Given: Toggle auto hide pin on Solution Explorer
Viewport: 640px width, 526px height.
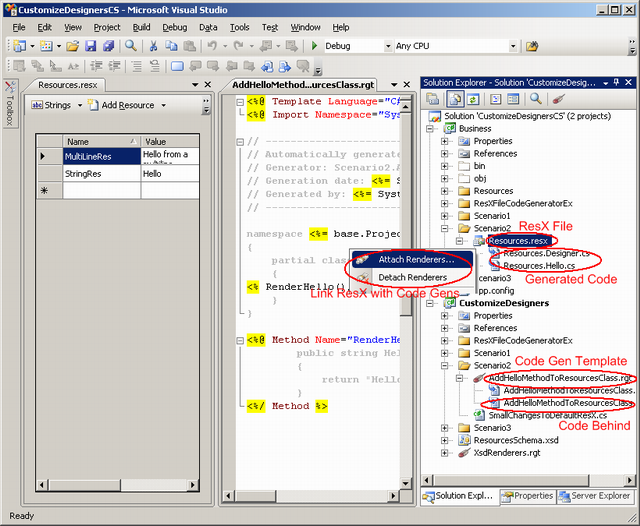Looking at the screenshot, I should click(616, 82).
